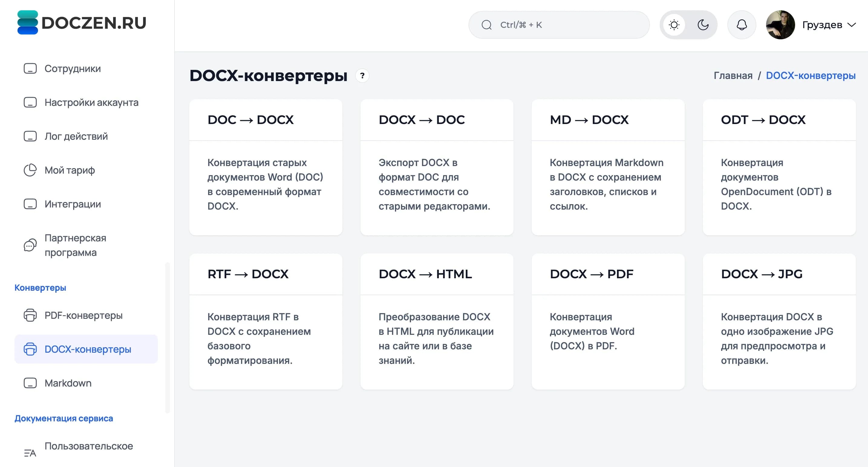Open the DOCX → JPG converter card

(779, 322)
